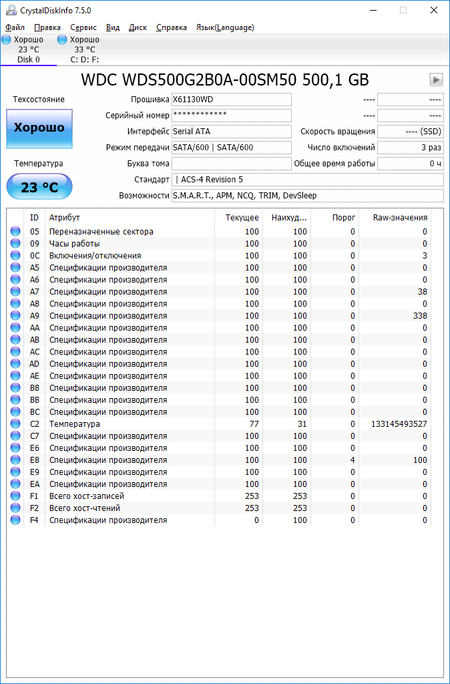Click the Порог column header
450x684 pixels.
tap(334, 217)
